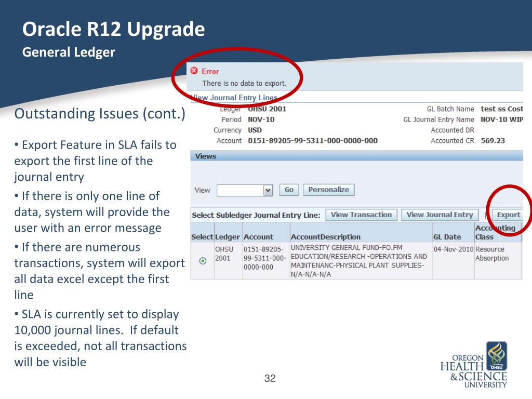Click the Oracle R12 Upgrade title
532x399 pixels.
[114, 29]
